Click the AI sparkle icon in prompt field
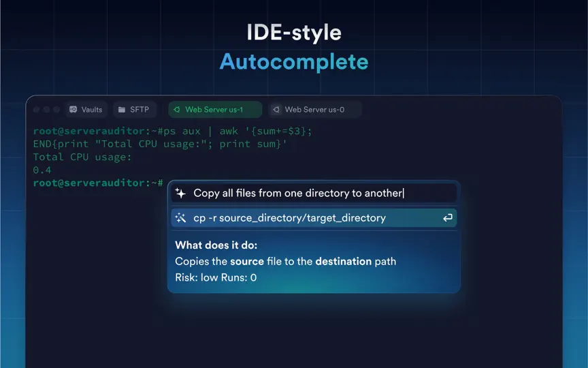The width and height of the screenshot is (588, 368). click(180, 193)
